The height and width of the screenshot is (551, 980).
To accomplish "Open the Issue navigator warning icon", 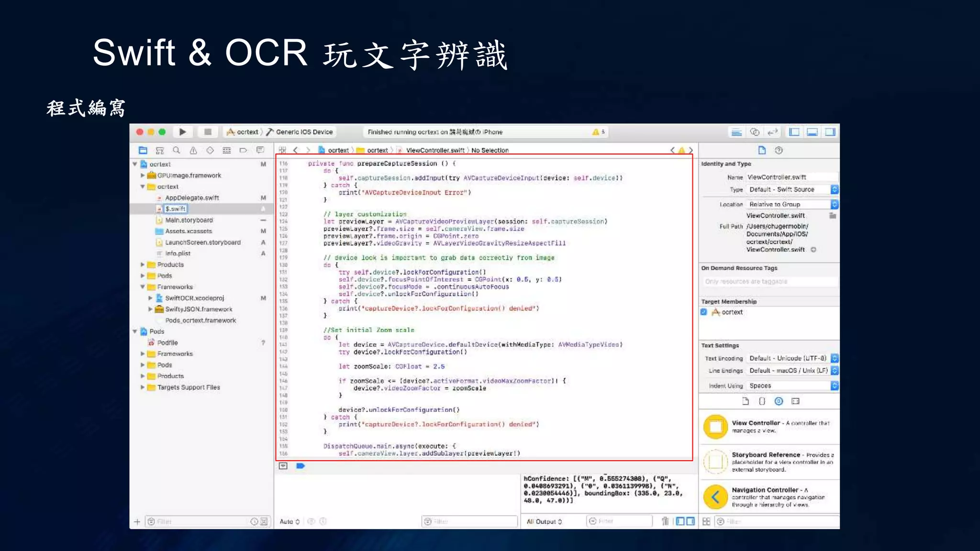I will (193, 150).
